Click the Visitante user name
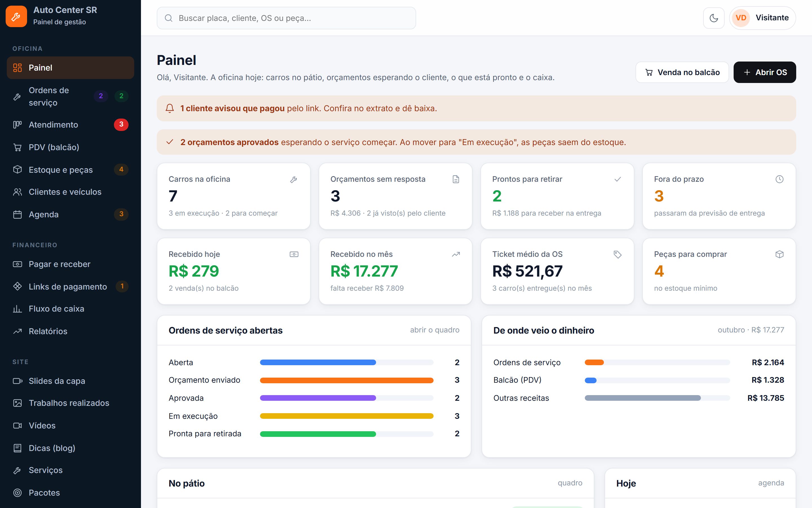Viewport: 812px width, 508px height. pyautogui.click(x=772, y=18)
